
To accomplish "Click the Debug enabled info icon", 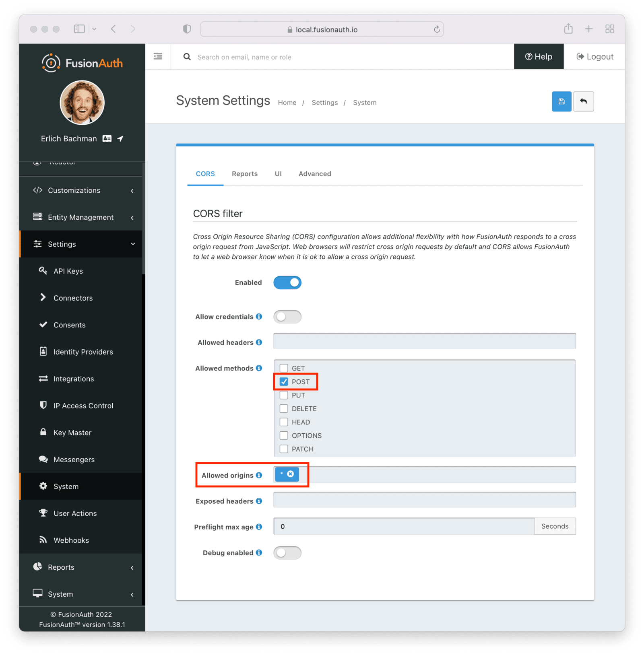I will click(x=259, y=552).
